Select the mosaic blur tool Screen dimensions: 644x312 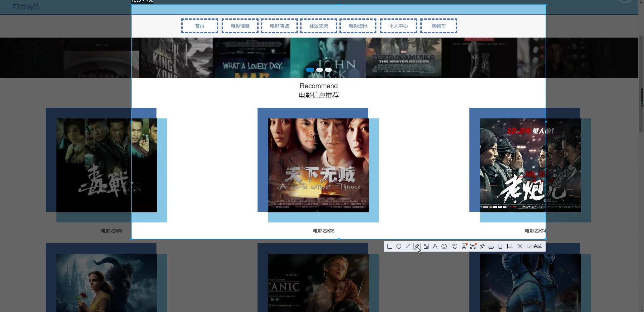click(x=426, y=246)
